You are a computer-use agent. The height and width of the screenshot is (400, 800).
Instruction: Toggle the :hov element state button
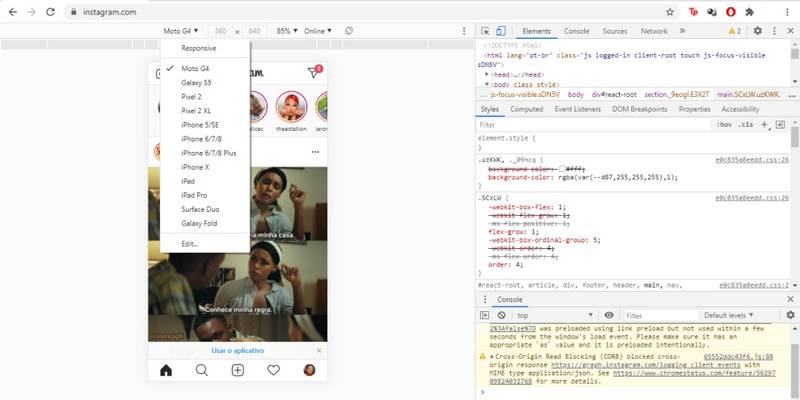point(724,125)
